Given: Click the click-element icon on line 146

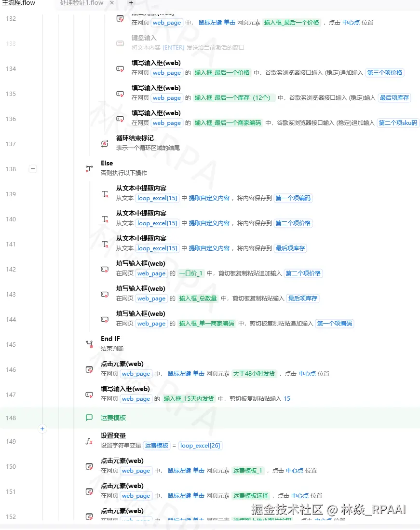Looking at the screenshot, I should [89, 369].
